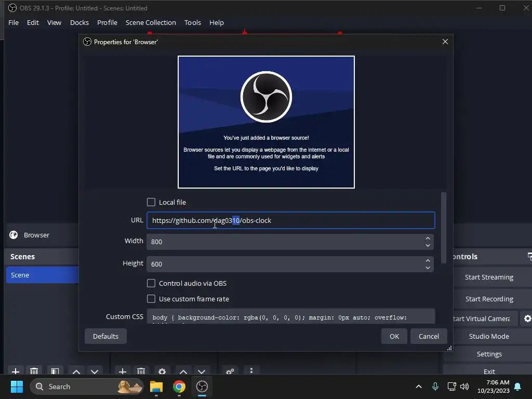This screenshot has width=532, height=399.
Task: Click the Height value field
Action: coord(285,264)
